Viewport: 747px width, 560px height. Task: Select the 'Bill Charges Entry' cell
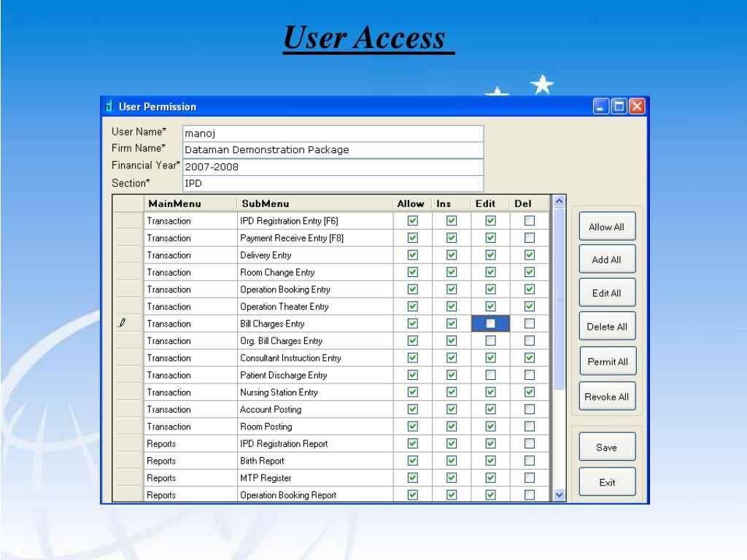[315, 323]
